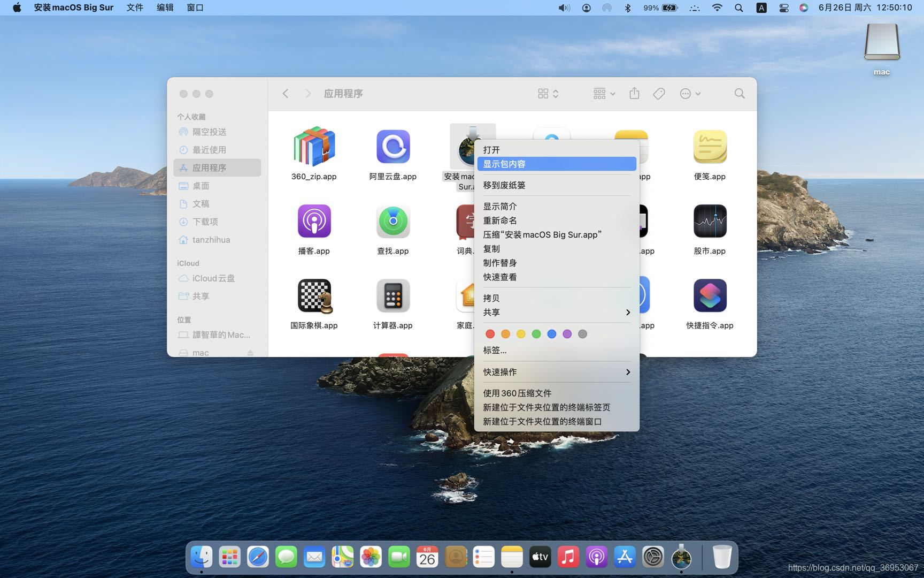Go back with the Finder back arrow
The image size is (924, 578).
click(x=286, y=94)
